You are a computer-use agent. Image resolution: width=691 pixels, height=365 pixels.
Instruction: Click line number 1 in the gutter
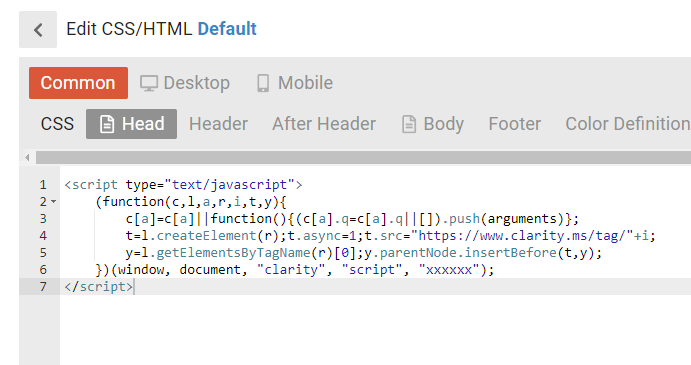click(x=43, y=185)
